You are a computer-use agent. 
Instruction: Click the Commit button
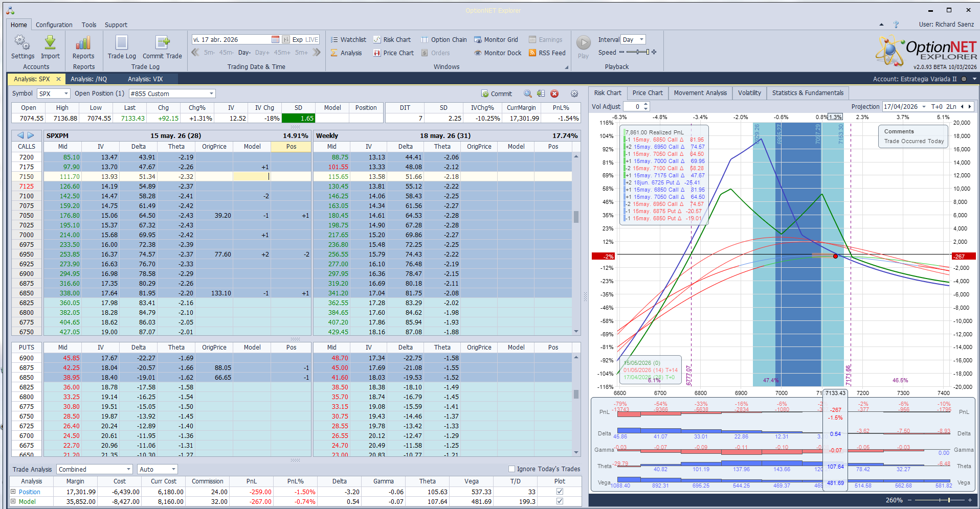[497, 94]
